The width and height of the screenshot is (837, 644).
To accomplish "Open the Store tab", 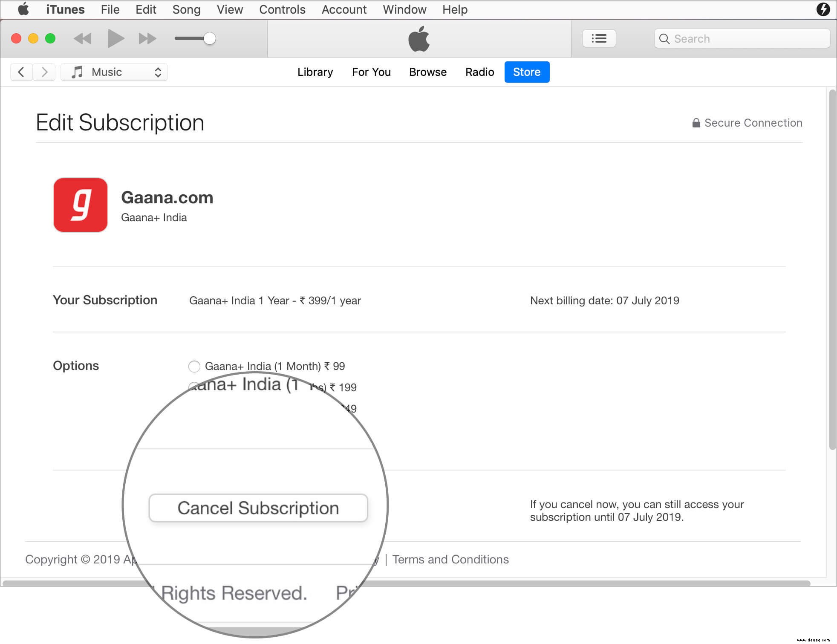I will pyautogui.click(x=527, y=72).
